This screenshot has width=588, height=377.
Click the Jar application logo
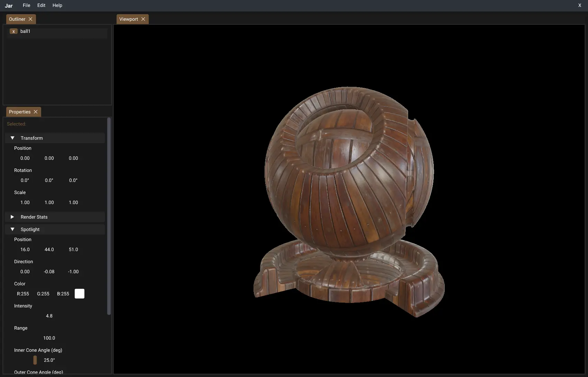[9, 6]
